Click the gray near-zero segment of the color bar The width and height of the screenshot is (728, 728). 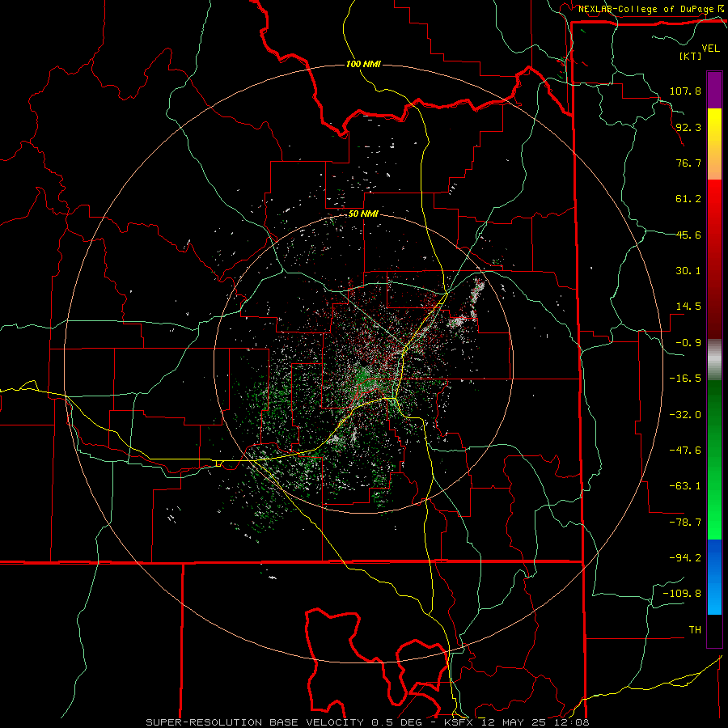pos(714,360)
